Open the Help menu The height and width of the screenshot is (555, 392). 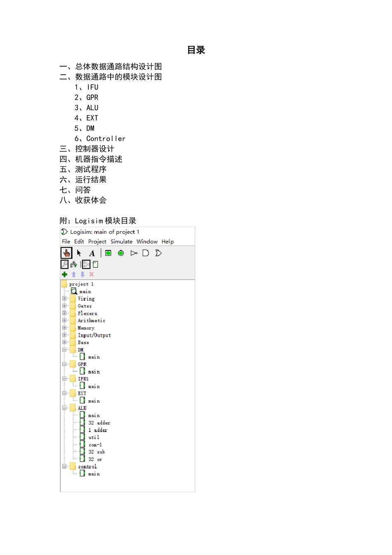[168, 242]
